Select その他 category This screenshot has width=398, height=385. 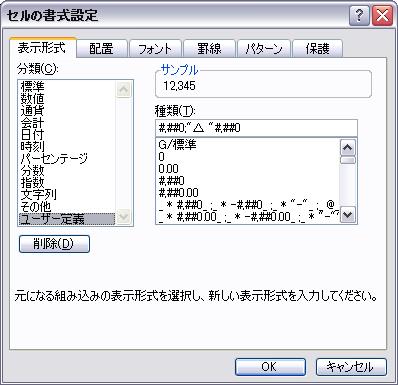coord(67,207)
